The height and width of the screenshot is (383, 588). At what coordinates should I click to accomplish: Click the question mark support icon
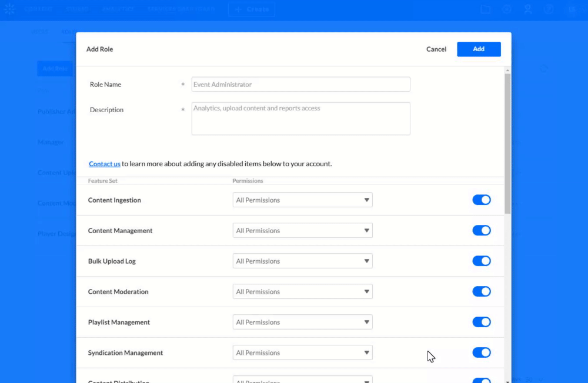click(x=549, y=8)
